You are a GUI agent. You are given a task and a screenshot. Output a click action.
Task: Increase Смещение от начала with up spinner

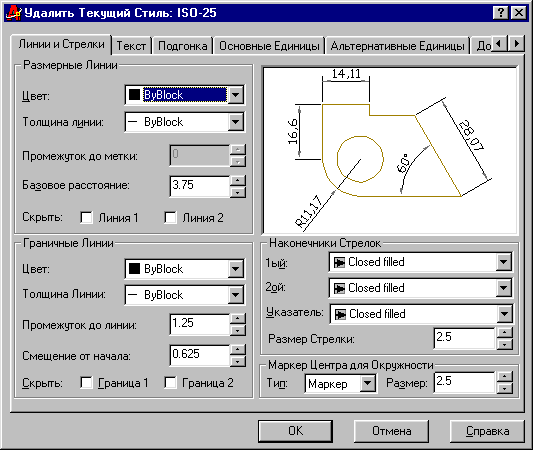[x=238, y=349]
